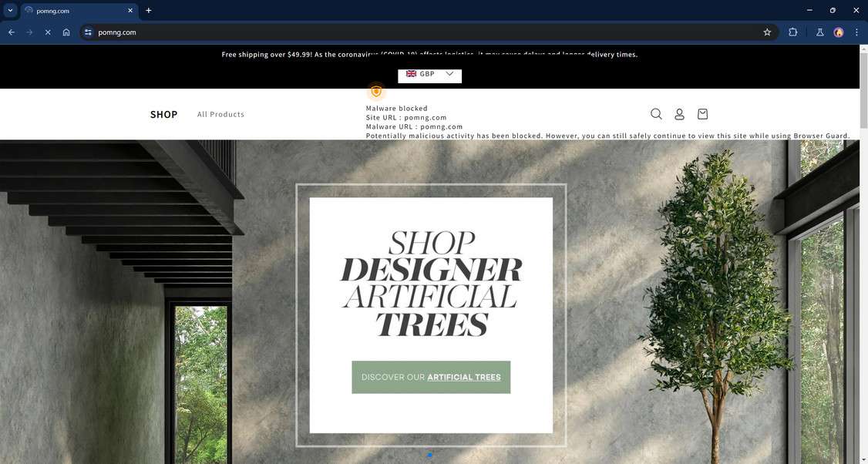Open the tab search dropdown arrow
The width and height of the screenshot is (868, 464).
[x=10, y=11]
